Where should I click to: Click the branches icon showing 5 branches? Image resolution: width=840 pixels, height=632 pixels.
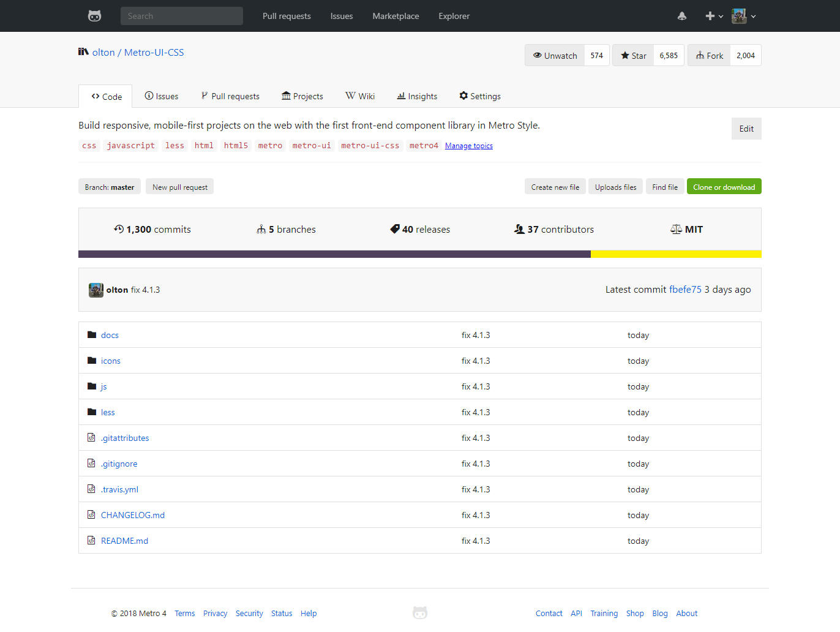click(x=261, y=228)
